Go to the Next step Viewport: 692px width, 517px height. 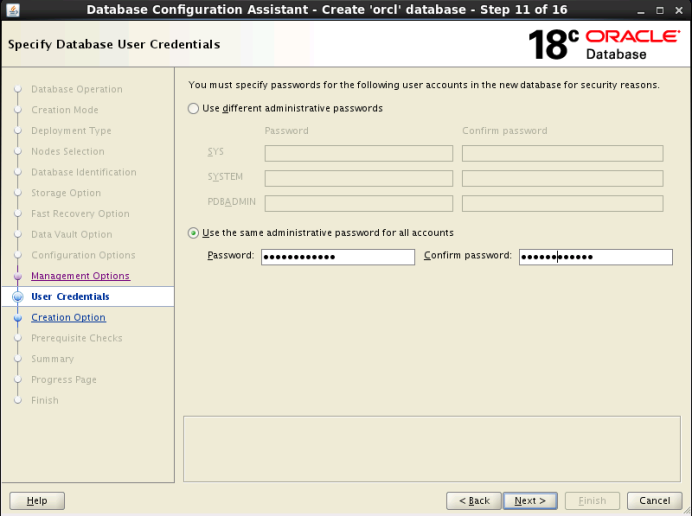[530, 501]
